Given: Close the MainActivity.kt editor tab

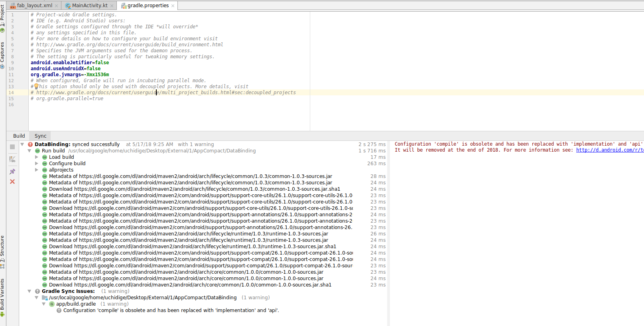Looking at the screenshot, I should (112, 6).
